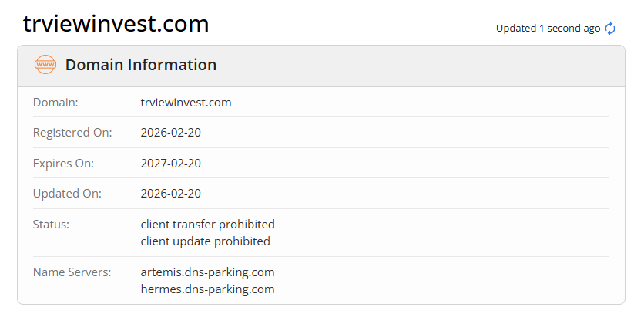The height and width of the screenshot is (314, 644).
Task: Click the "Updated On:" label
Action: (67, 194)
